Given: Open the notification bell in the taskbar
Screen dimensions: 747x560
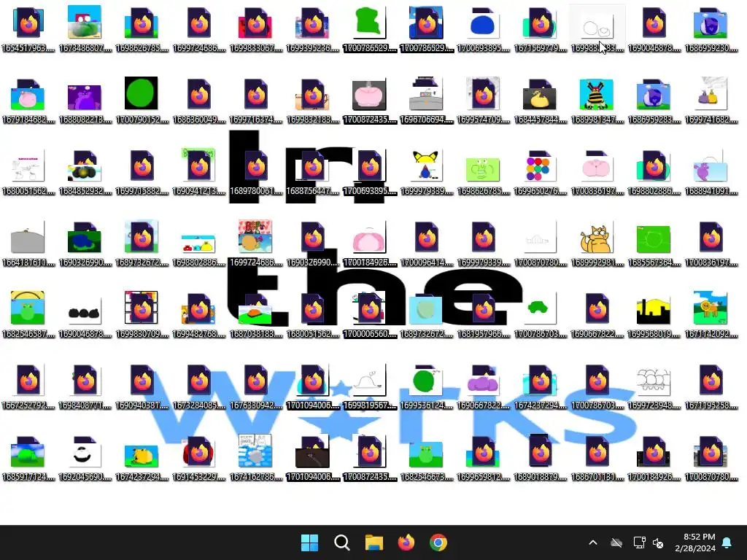Looking at the screenshot, I should tap(727, 542).
